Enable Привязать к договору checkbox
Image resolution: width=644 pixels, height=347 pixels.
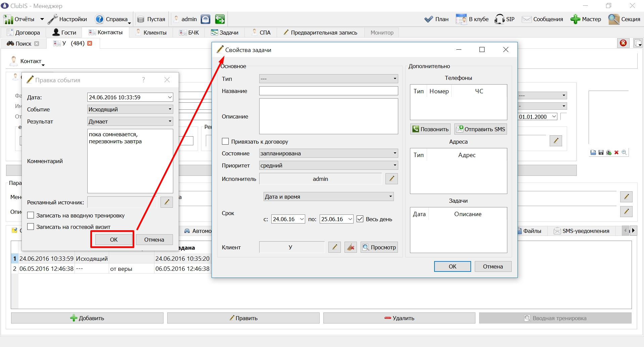[225, 141]
